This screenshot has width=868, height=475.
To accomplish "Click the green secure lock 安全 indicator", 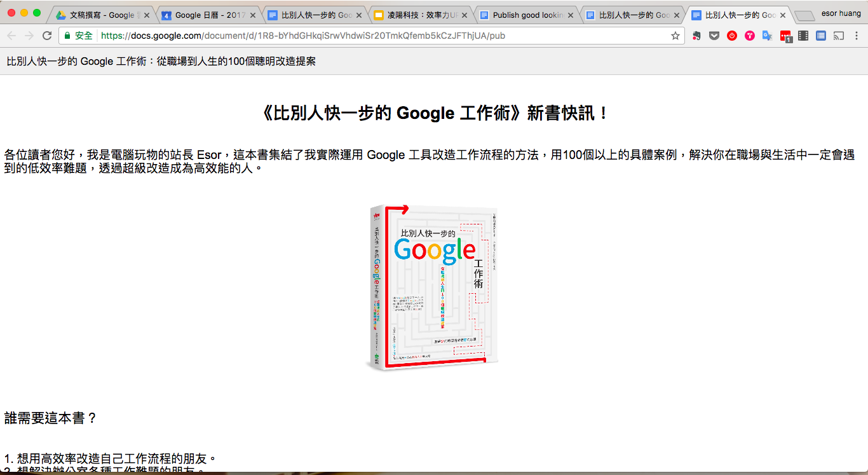I will [x=78, y=36].
